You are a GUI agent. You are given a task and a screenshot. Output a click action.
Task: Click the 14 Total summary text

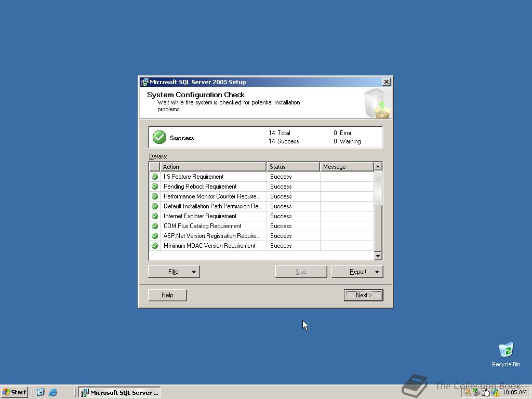coord(279,133)
